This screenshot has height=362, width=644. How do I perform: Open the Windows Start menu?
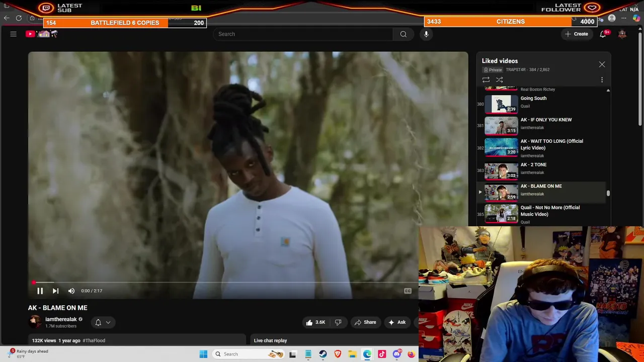point(203,354)
